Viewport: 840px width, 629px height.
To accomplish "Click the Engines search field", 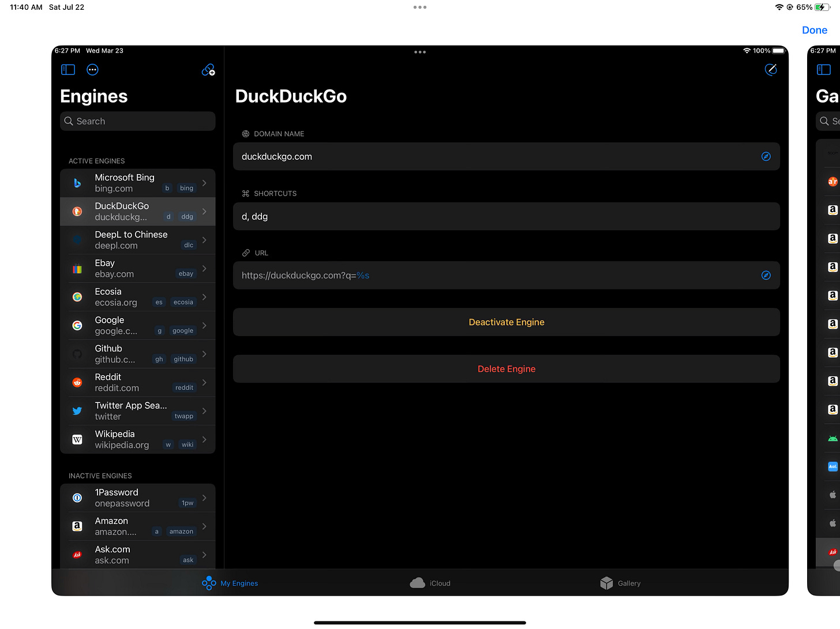I will point(137,121).
